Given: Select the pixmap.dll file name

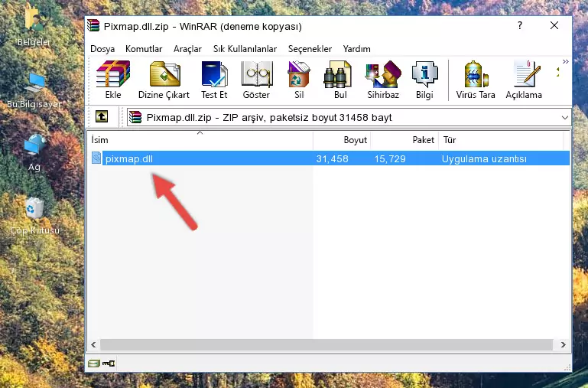Looking at the screenshot, I should click(129, 158).
